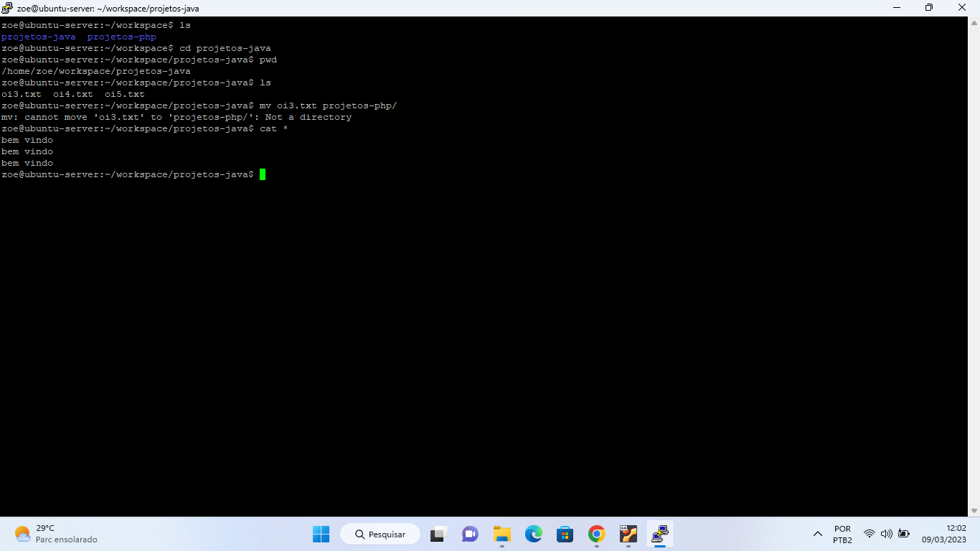The image size is (980, 551).
Task: Click the volume speaker tray icon
Action: pos(887,534)
